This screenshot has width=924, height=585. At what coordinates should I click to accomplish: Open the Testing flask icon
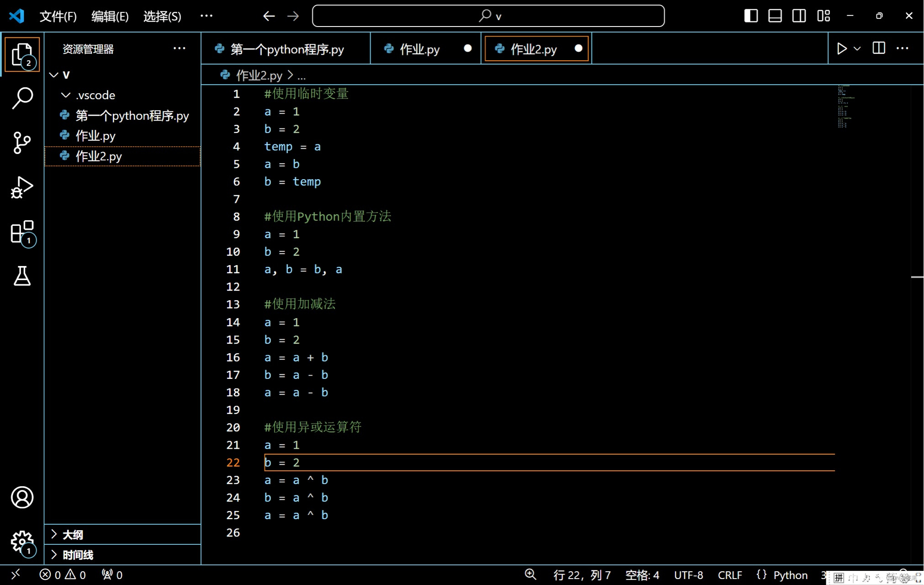22,276
